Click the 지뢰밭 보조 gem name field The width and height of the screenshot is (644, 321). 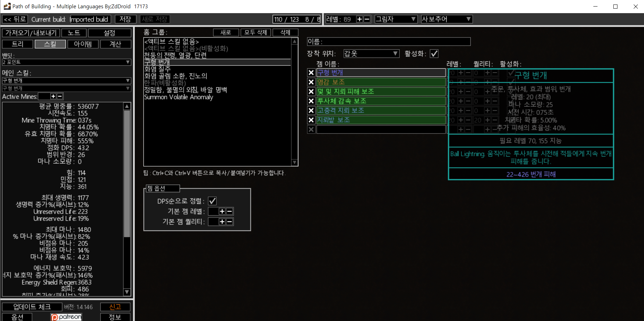pyautogui.click(x=381, y=120)
